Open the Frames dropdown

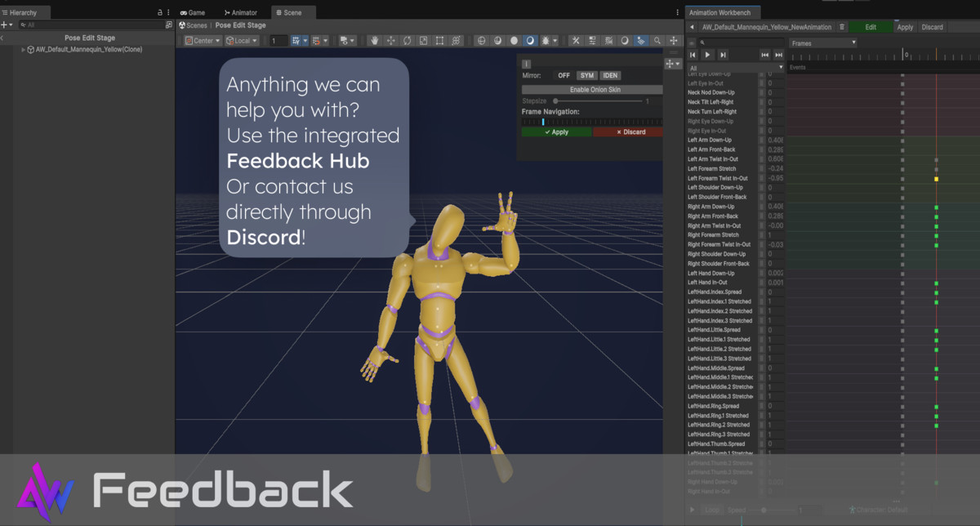823,42
